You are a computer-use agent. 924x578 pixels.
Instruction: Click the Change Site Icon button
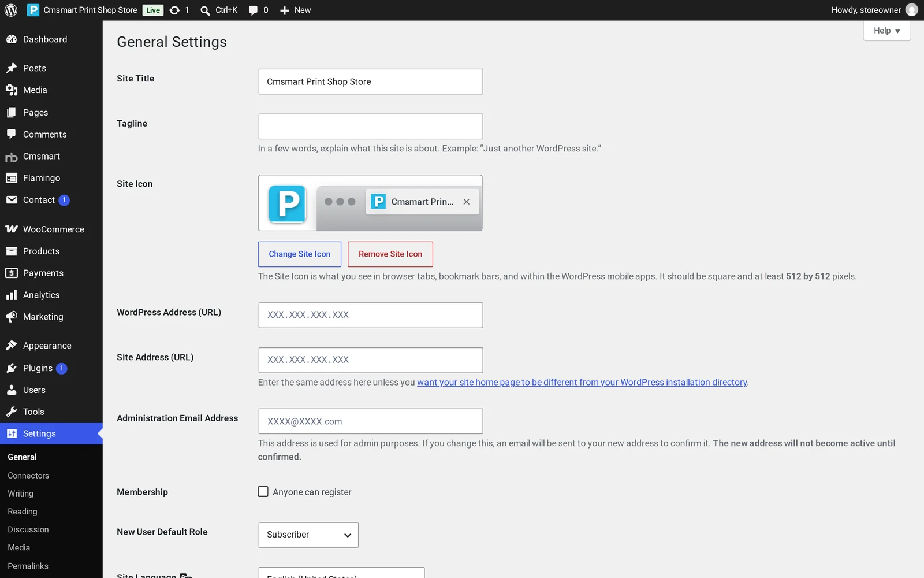pyautogui.click(x=300, y=254)
